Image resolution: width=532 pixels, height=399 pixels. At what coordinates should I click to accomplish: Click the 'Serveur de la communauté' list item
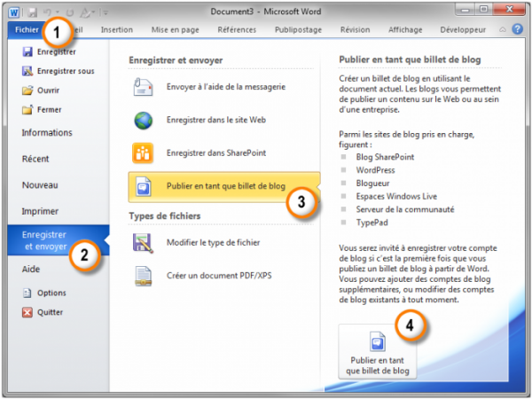(405, 209)
